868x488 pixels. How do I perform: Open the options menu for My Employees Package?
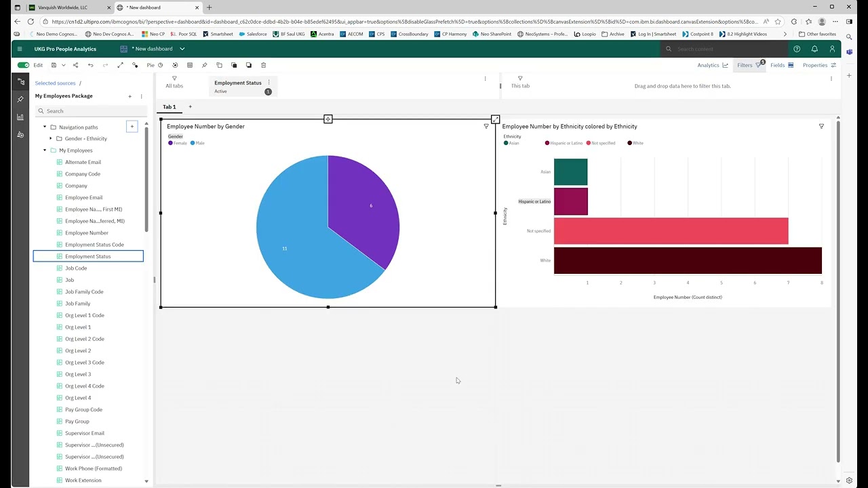coord(141,96)
